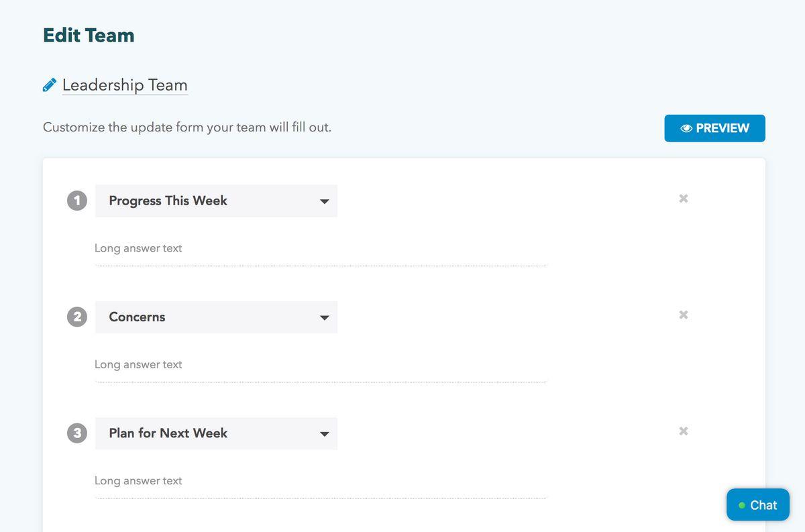Click the "Customize the update form" description text

click(187, 127)
